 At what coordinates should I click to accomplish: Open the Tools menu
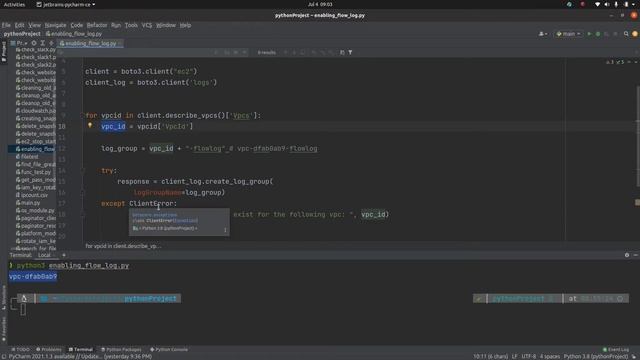coord(131,25)
